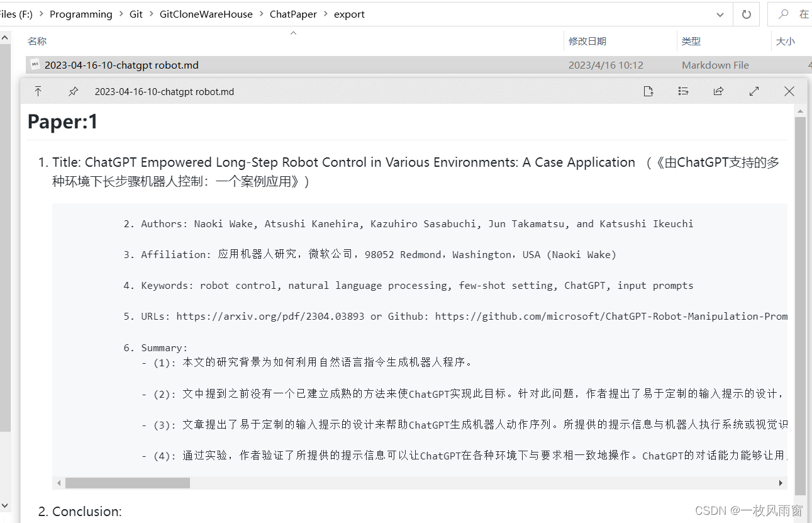Click the sort direction caret above the columns
The image size is (812, 523).
[293, 33]
